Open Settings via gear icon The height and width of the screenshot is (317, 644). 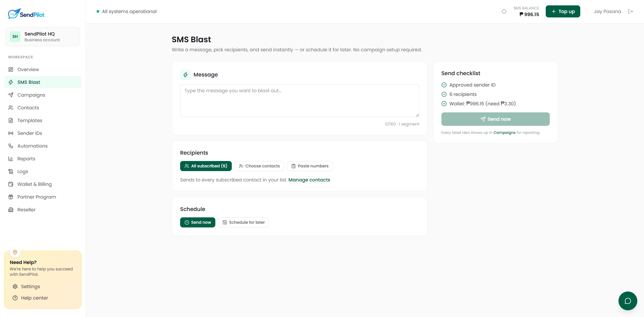tap(15, 286)
